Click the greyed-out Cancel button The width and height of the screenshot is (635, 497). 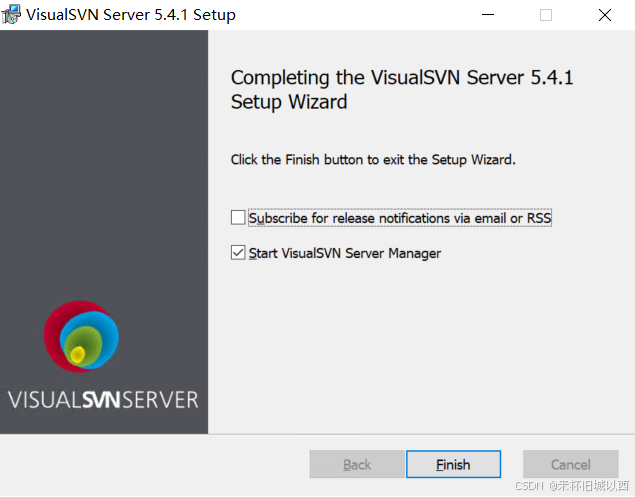(571, 464)
